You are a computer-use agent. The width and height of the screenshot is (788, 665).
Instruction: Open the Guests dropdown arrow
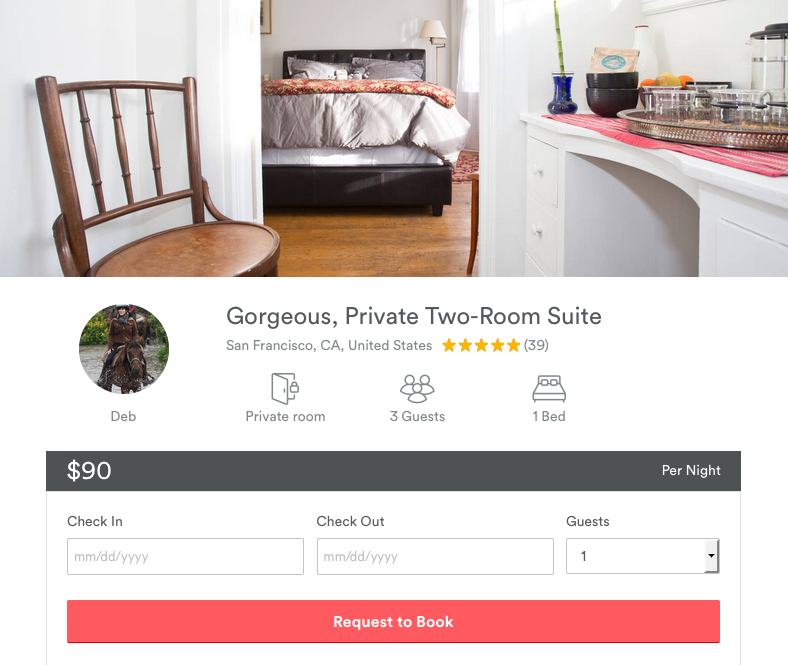pyautogui.click(x=711, y=556)
